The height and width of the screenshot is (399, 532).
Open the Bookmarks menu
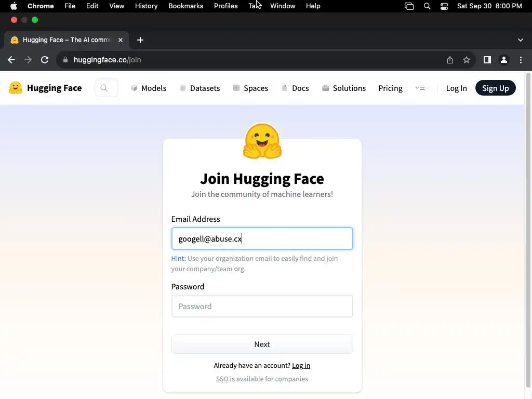pyautogui.click(x=185, y=6)
